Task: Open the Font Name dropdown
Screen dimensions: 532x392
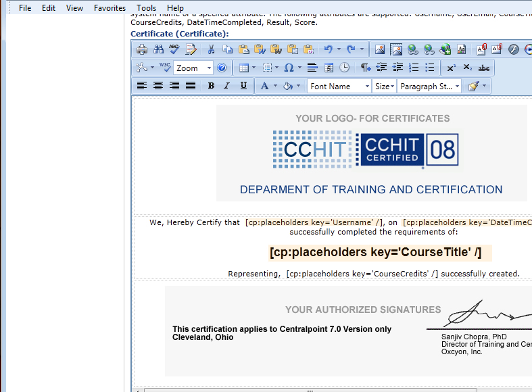Action: point(339,86)
